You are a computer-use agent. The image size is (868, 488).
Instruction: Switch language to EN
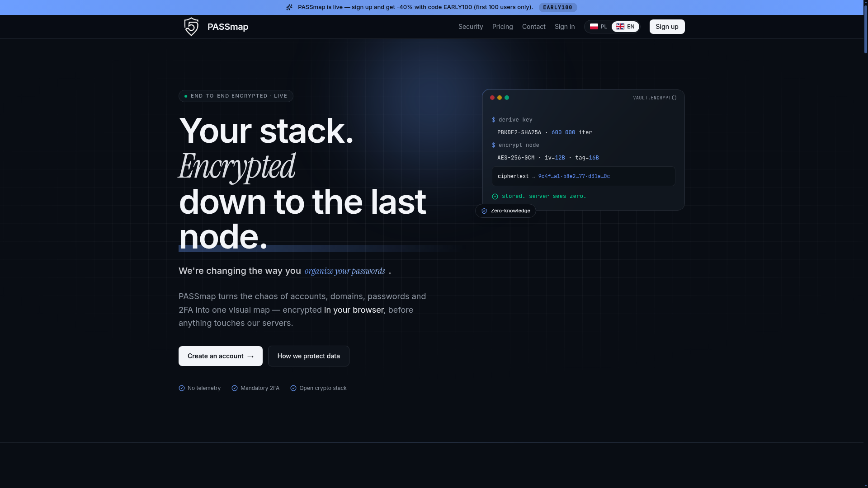[625, 27]
